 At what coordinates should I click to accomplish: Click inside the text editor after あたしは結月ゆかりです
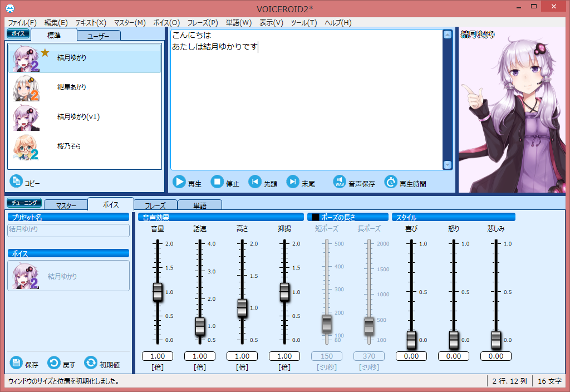(x=259, y=47)
